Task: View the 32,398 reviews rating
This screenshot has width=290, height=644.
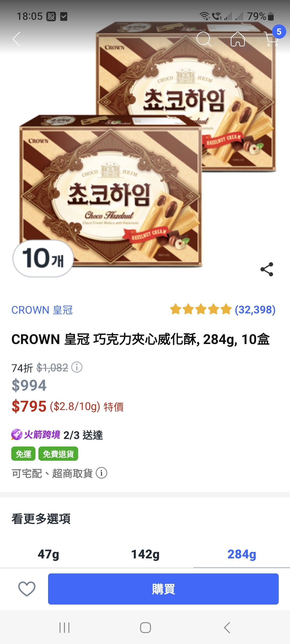Action: pyautogui.click(x=223, y=309)
